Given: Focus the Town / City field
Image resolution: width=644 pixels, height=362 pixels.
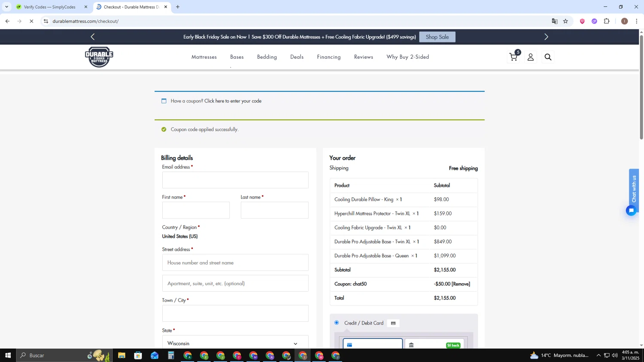Looking at the screenshot, I should [x=235, y=314].
